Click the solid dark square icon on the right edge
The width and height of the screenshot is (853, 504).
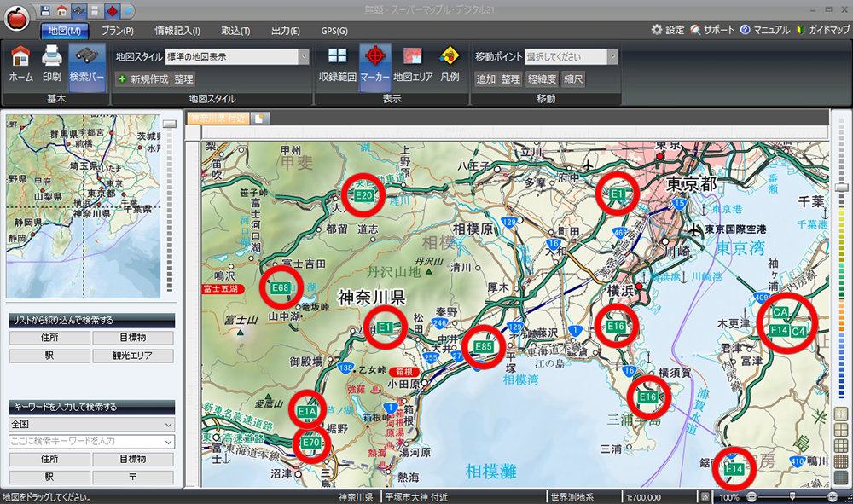click(841, 478)
